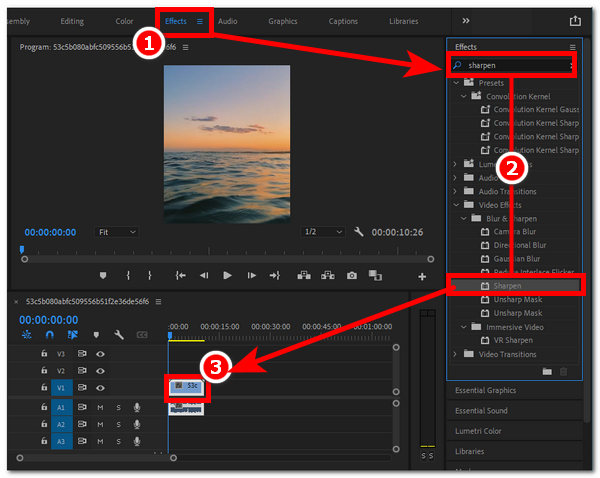This screenshot has height=478, width=600.
Task: Open timeline display settings wrench
Action: [x=119, y=335]
